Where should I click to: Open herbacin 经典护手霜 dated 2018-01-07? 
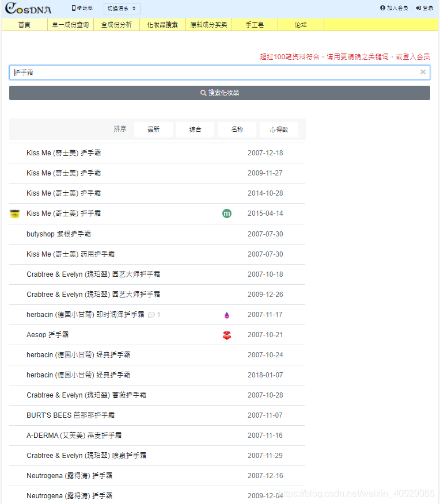[x=78, y=375]
